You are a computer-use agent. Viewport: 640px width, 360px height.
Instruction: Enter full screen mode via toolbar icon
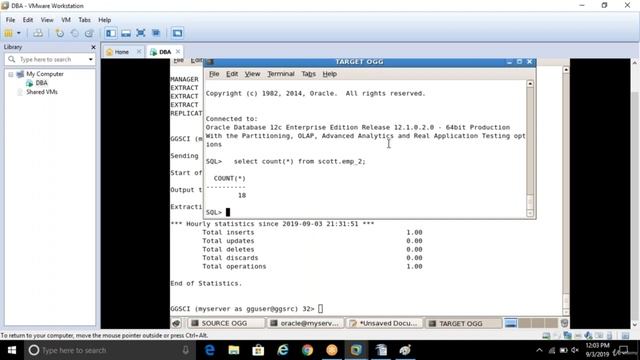(141, 33)
